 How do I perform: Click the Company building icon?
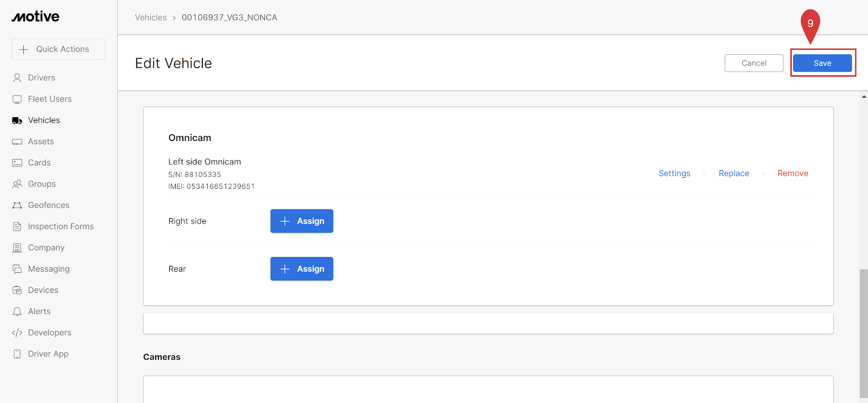click(x=17, y=248)
